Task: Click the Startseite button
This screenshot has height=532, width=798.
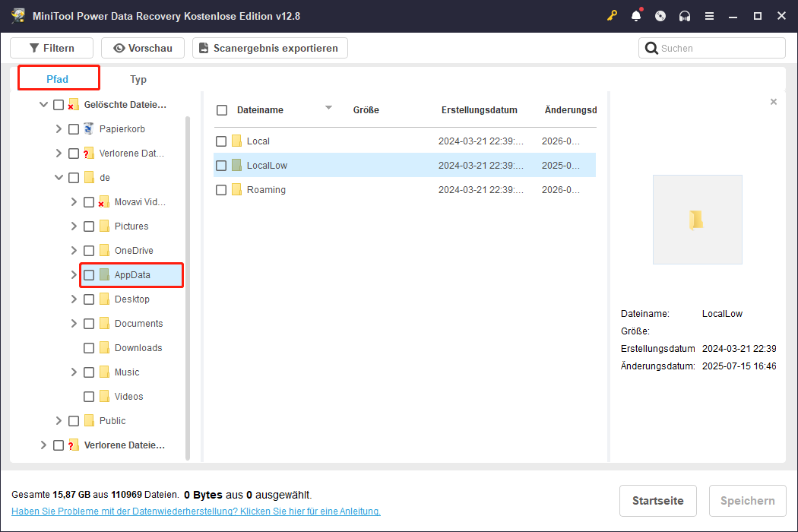Action: coord(657,501)
